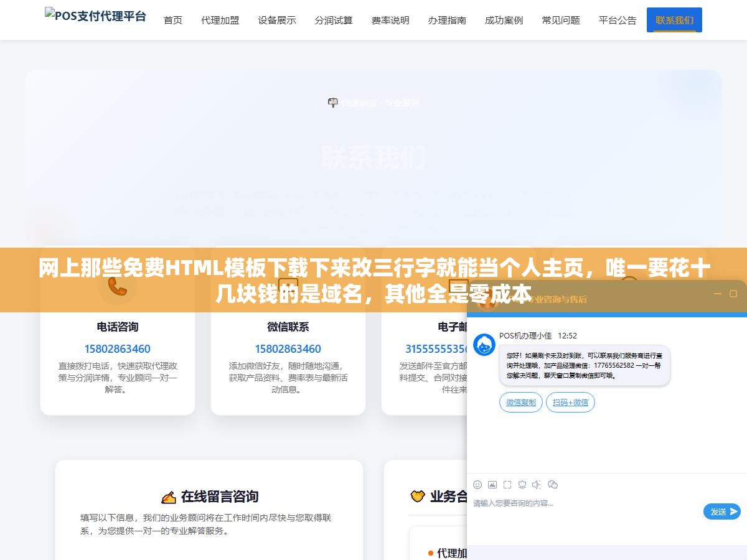Click the rate service icon in chat toolbar
747x560 pixels.
pyautogui.click(x=522, y=485)
